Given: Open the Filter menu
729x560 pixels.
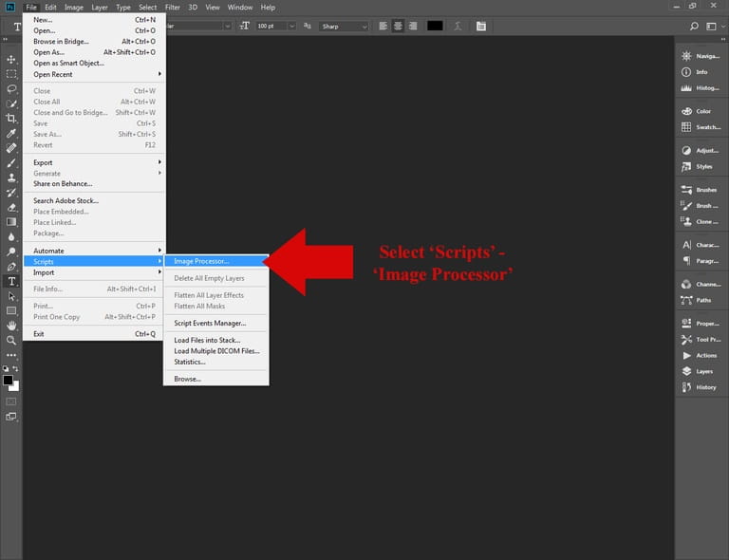Looking at the screenshot, I should 173,8.
